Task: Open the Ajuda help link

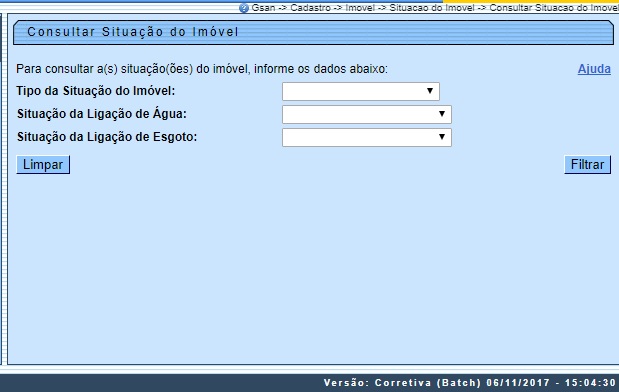Action: coord(594,69)
